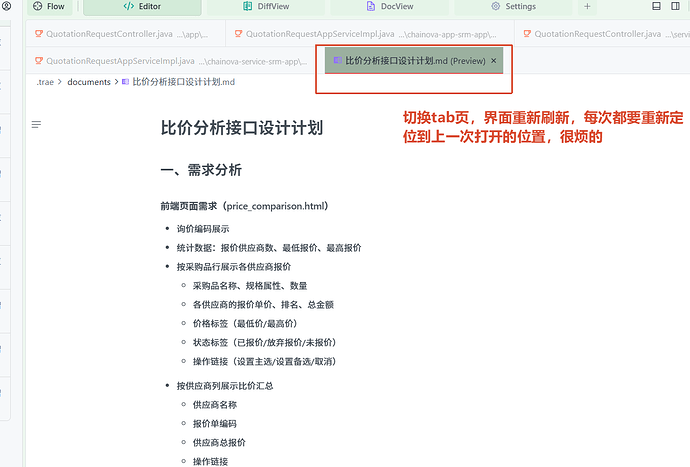Click the Editor code brackets icon
Image resolution: width=690 pixels, height=467 pixels.
128,7
